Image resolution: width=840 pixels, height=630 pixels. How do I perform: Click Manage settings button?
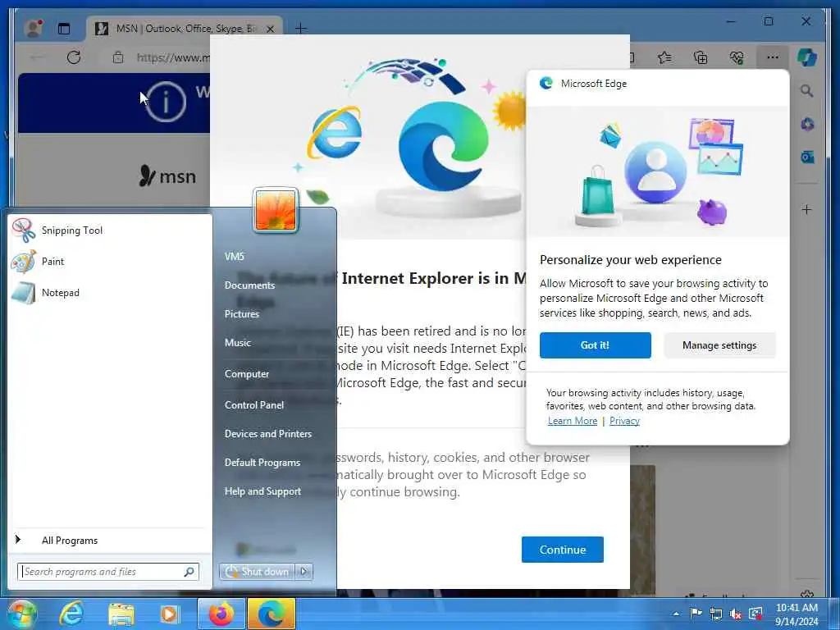pos(719,345)
